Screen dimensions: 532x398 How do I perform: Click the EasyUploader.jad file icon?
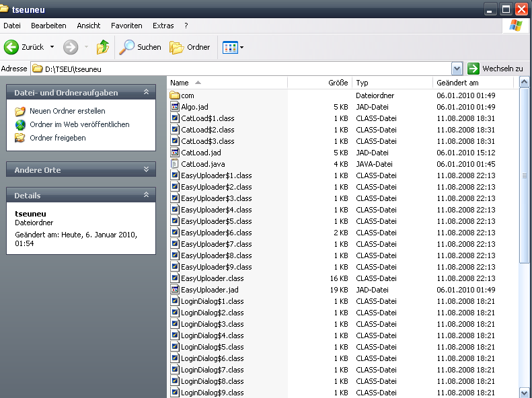[x=174, y=290]
